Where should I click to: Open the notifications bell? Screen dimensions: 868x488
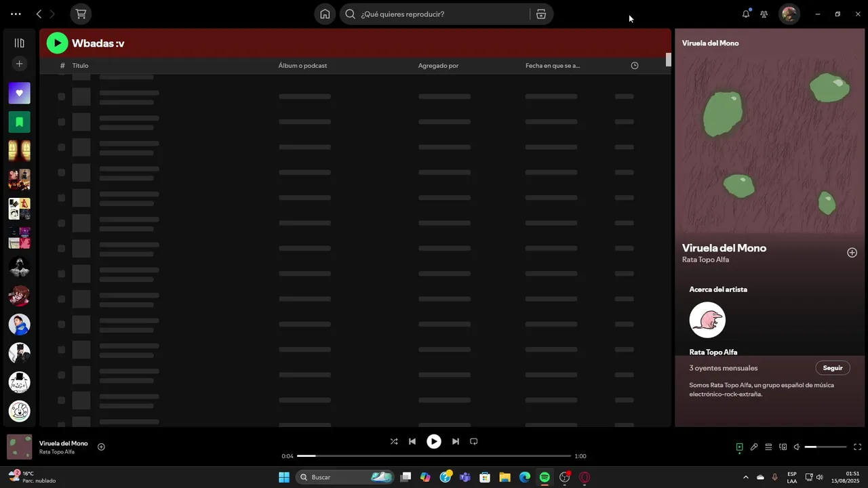pyautogui.click(x=746, y=14)
